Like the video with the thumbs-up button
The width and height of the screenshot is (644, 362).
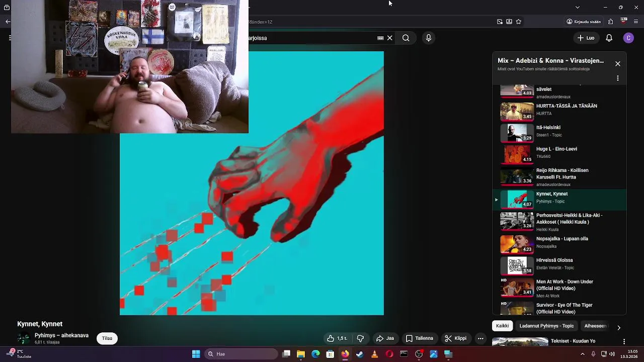click(337, 338)
